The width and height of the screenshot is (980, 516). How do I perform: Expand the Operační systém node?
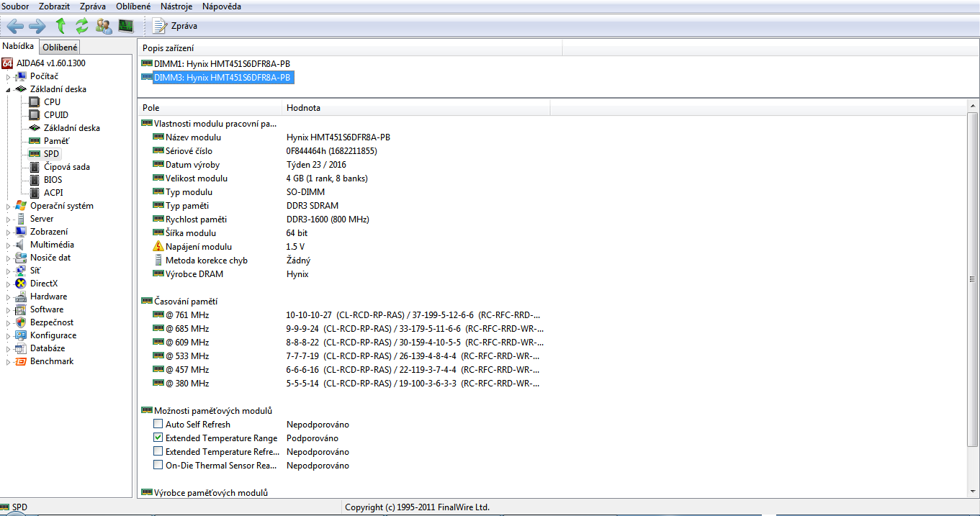pyautogui.click(x=8, y=206)
